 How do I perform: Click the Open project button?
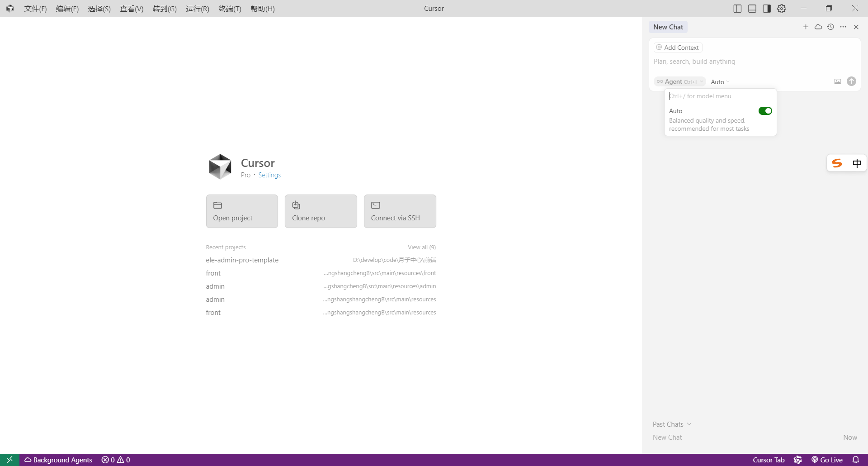pos(242,211)
